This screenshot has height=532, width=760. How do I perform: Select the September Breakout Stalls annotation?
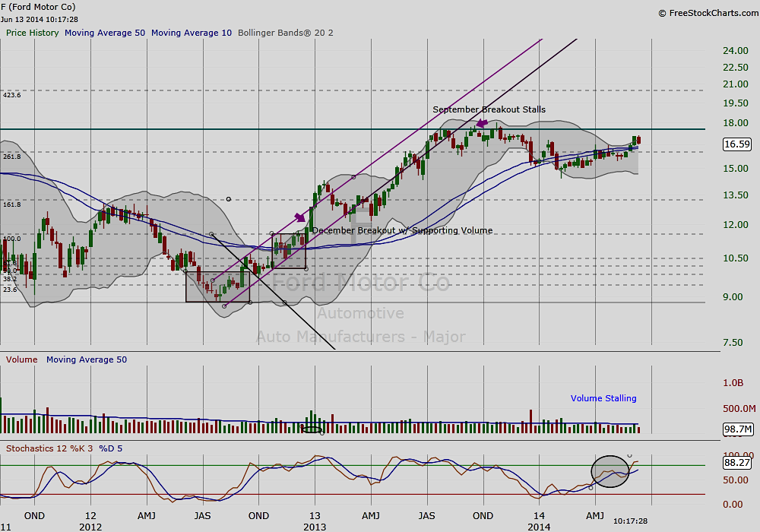tap(489, 109)
